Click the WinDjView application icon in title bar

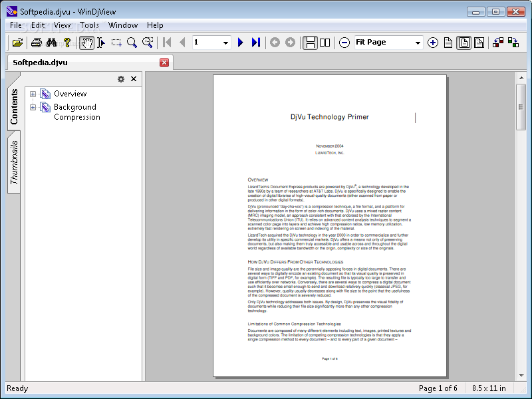[x=11, y=11]
